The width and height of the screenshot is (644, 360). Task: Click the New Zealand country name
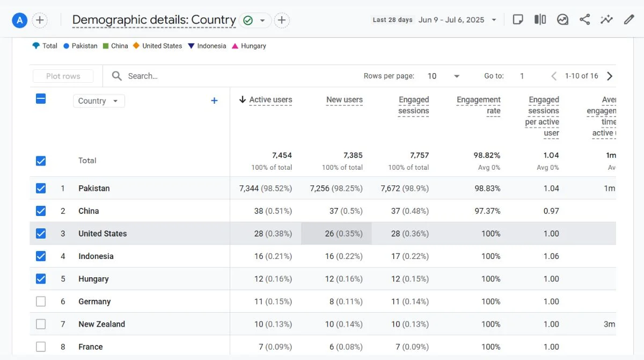tap(101, 324)
